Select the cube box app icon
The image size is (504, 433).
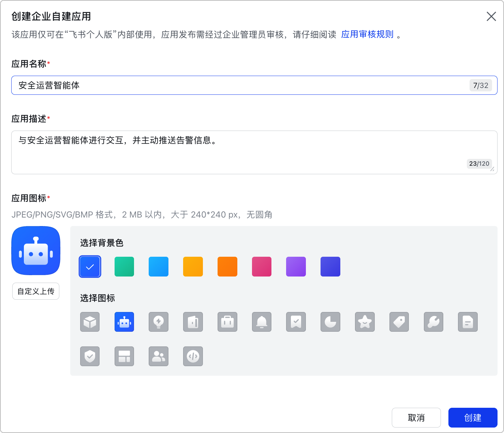pyautogui.click(x=90, y=322)
